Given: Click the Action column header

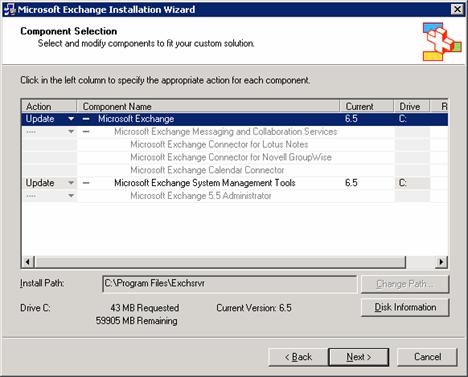Looking at the screenshot, I should [x=49, y=106].
